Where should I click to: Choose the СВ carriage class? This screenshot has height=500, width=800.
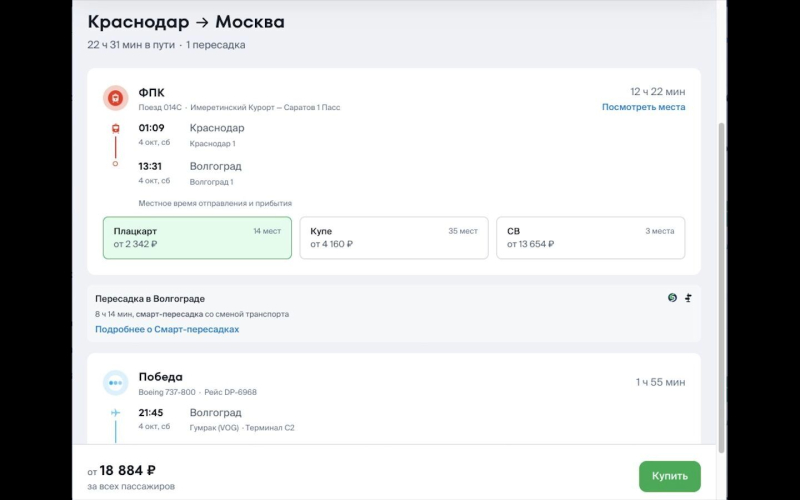[x=590, y=237]
